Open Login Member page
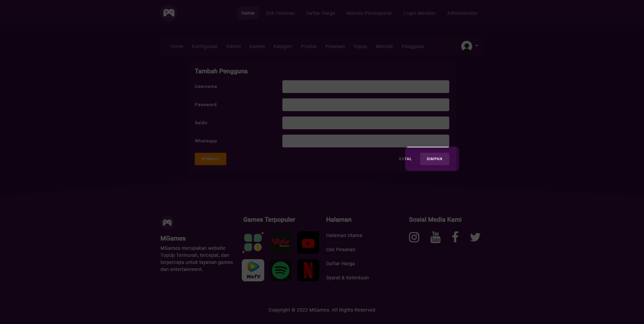 [420, 13]
